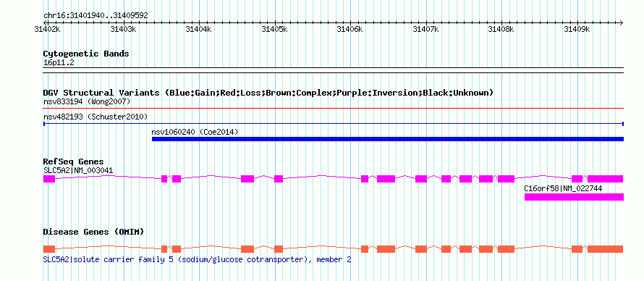Open the nsv1060240 (Coe2014) label
The image size is (644, 281).
point(195,132)
